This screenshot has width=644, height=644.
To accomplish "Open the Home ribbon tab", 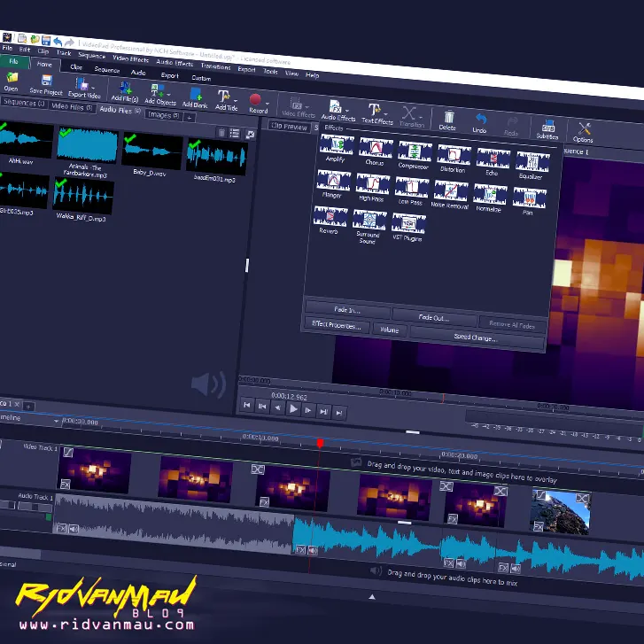I will [44, 64].
